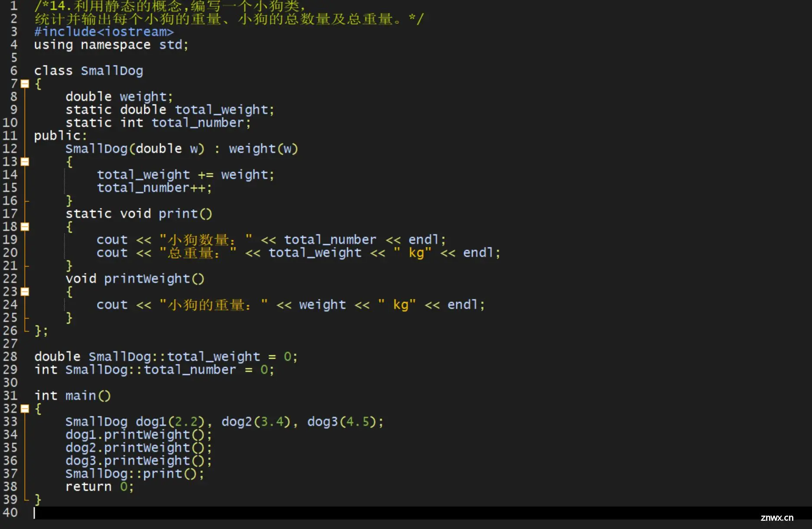Click the cout line printing total_weight
The height and width of the screenshot is (529, 812).
(299, 253)
